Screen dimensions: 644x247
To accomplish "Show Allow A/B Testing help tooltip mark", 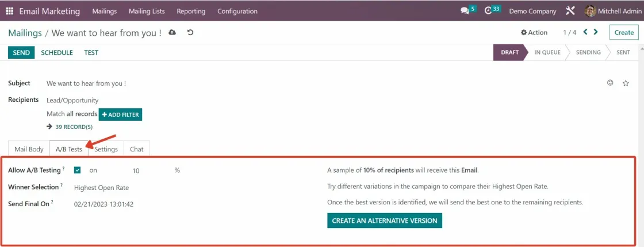I will click(64, 169).
